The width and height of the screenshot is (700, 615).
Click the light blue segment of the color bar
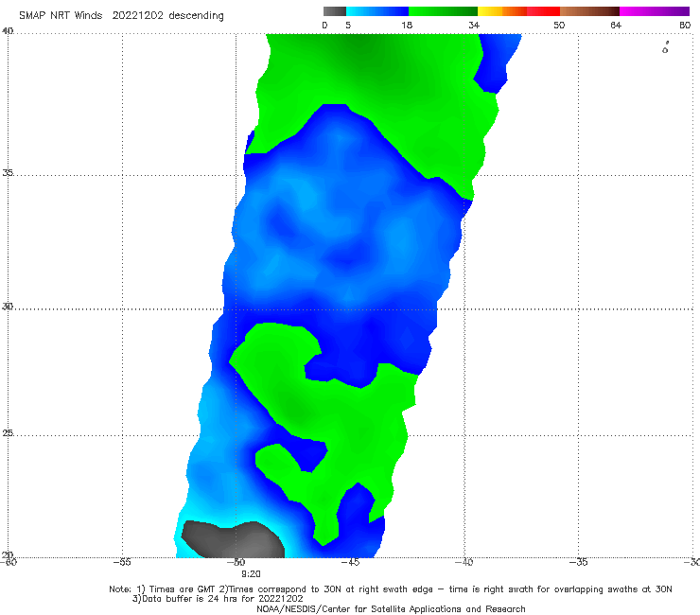377,11
